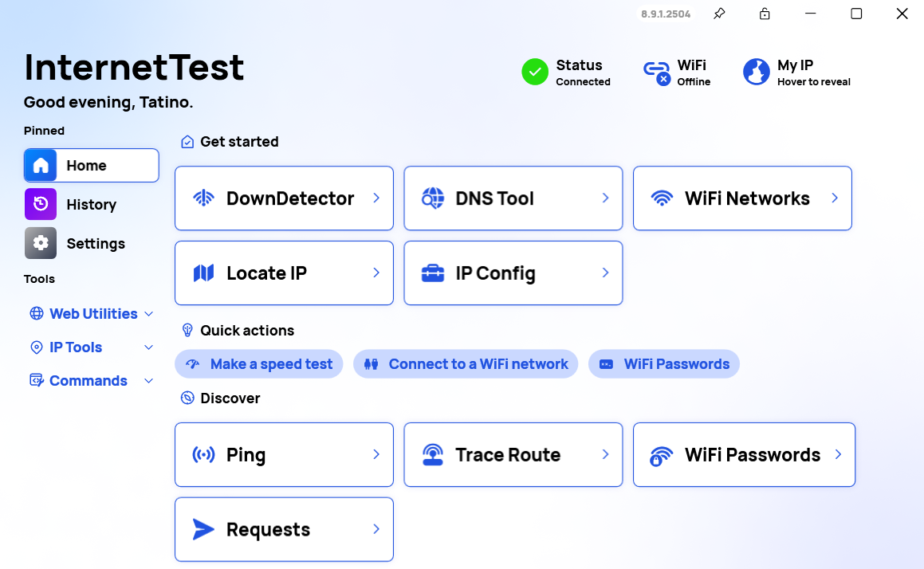Screen dimensions: 924x569
Task: Open the History page icon
Action: (x=41, y=204)
